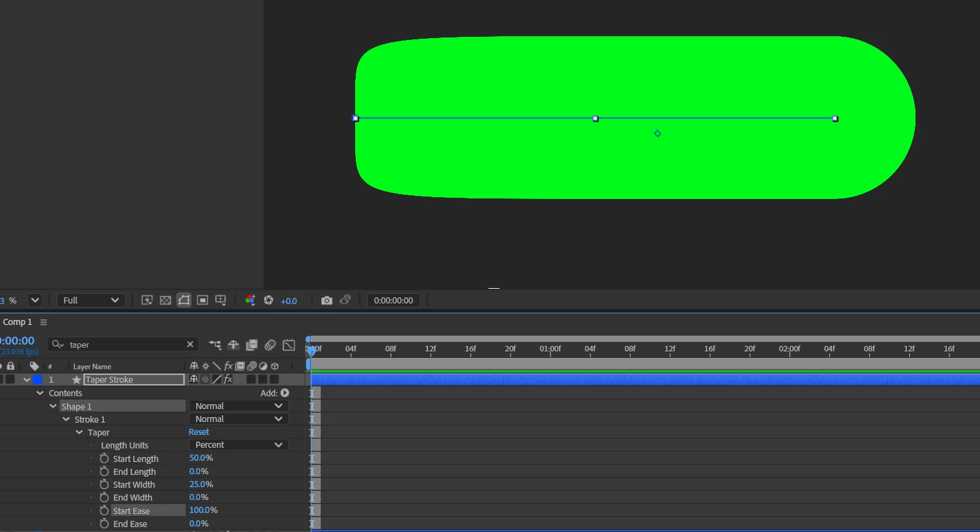Clear the taper search text
This screenshot has height=532, width=980.
click(x=190, y=344)
